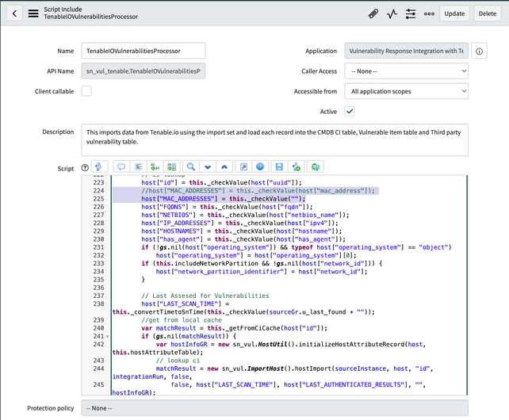Click the API Name field

[x=144, y=71]
